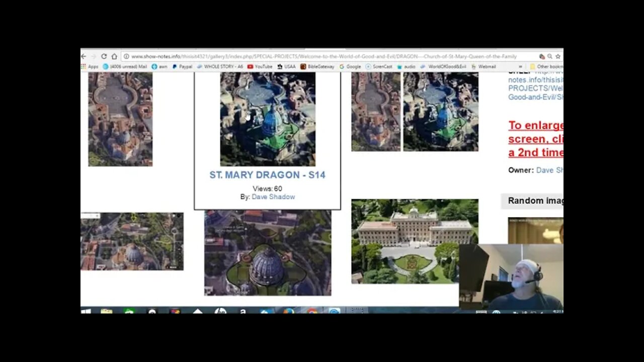The width and height of the screenshot is (644, 362).
Task: Click the browser forward arrow
Action: point(94,56)
